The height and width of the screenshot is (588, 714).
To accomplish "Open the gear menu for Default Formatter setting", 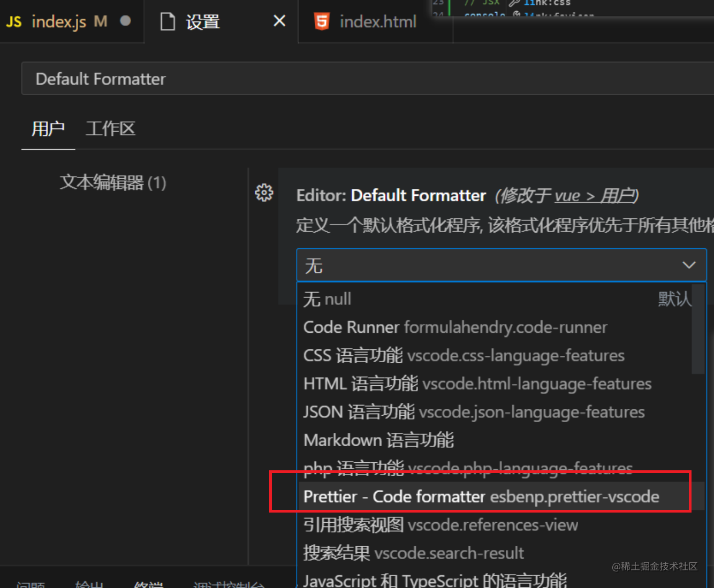I will tap(264, 193).
